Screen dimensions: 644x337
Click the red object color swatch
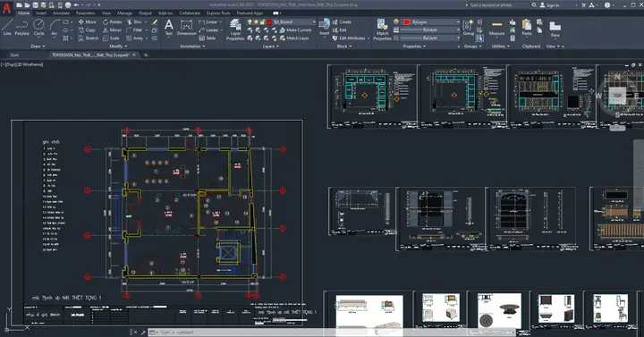(407, 21)
